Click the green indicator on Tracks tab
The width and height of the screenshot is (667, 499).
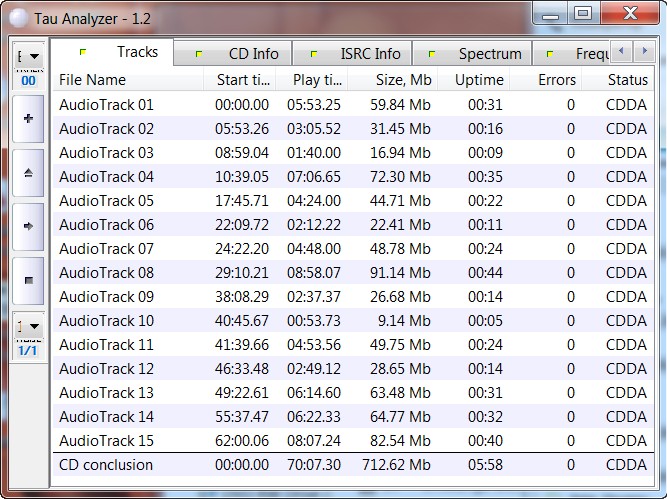(82, 52)
